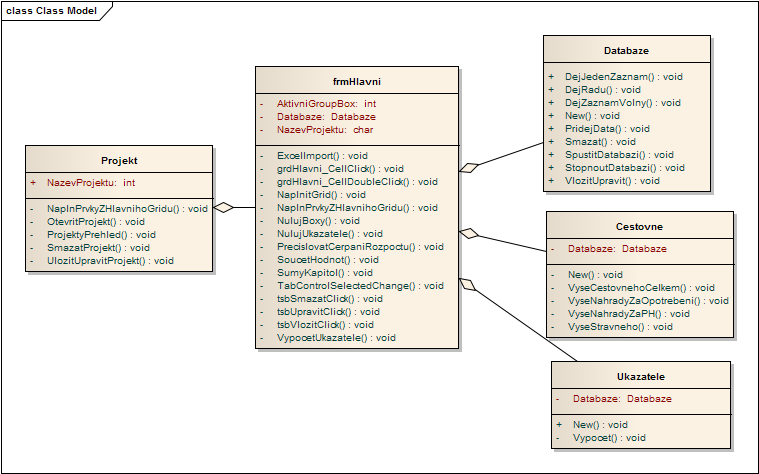Select the Ukazatele class title
759x474 pixels.
[x=641, y=377]
